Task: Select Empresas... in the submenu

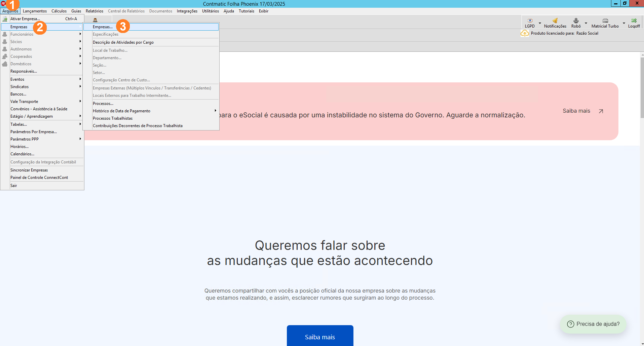Action: pos(103,27)
